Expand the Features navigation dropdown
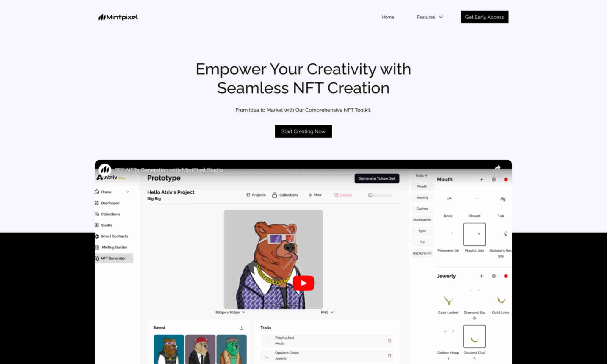 430,17
